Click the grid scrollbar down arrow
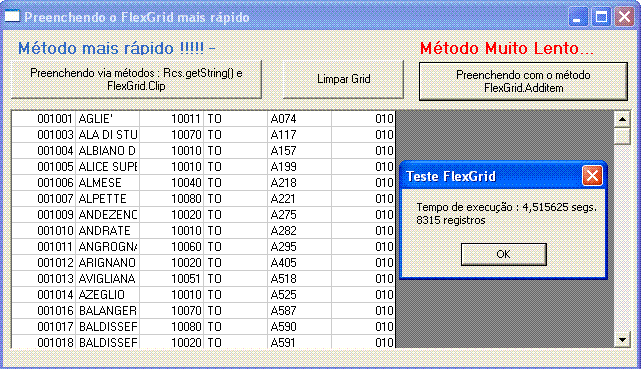Viewport: 641px width, 369px height. pos(622,340)
